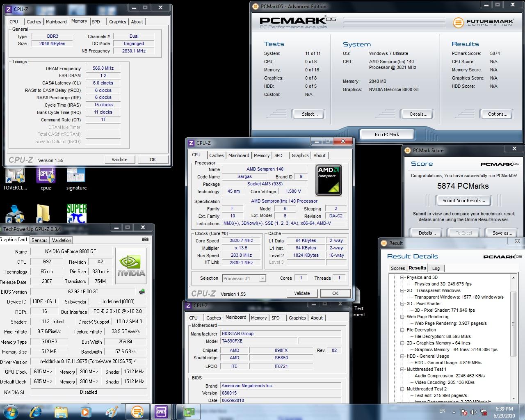Click scroll-down arrow in Result Details list
The image size is (525, 420).
514,398
